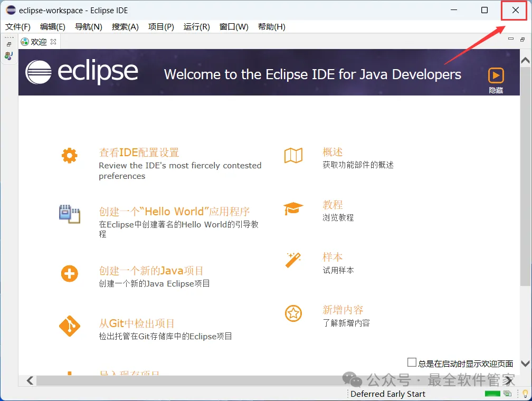Image resolution: width=532 pixels, height=401 pixels.
Task: Click the 获取功能部件的概述 description
Action: click(x=358, y=165)
